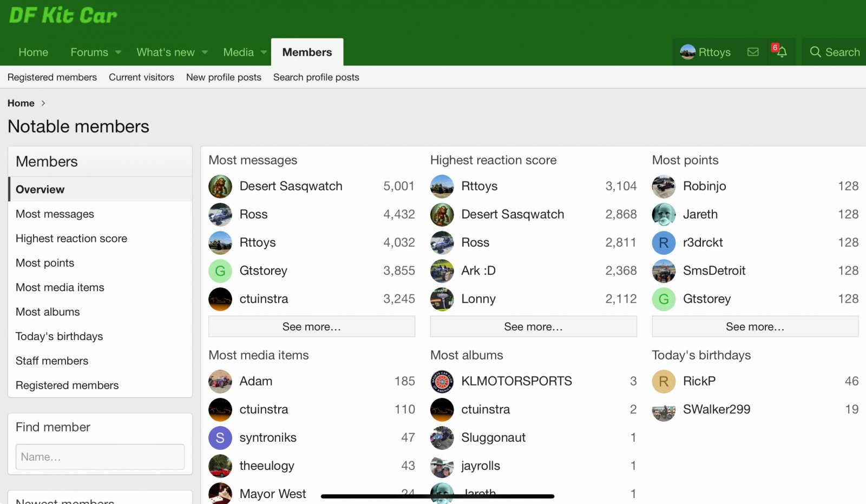Viewport: 866px width, 504px height.
Task: Click r3drckt avatar letter R
Action: point(664,243)
